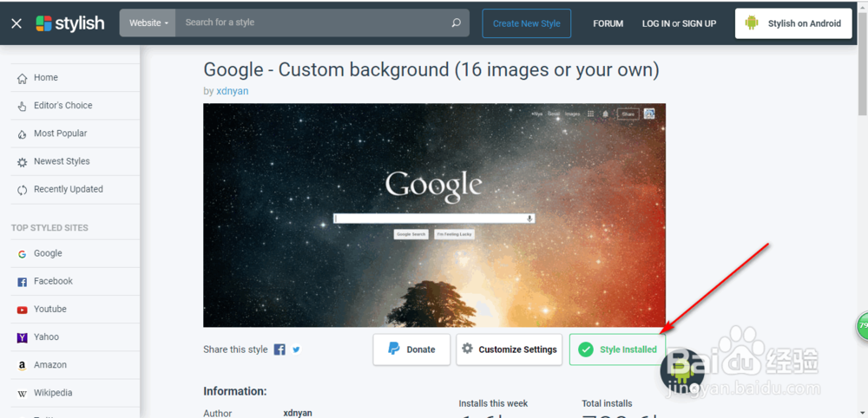The height and width of the screenshot is (418, 868).
Task: Select the Information: heading text
Action: point(235,391)
